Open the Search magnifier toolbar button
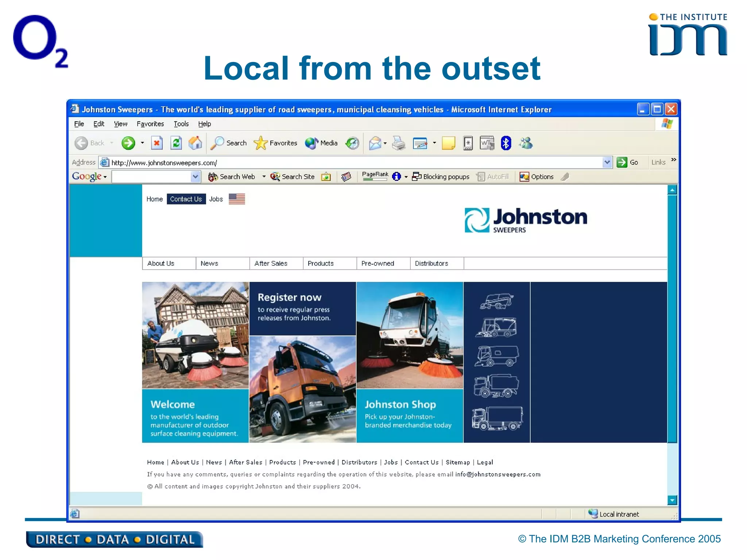Screen dimensions: 747x560 (229, 143)
